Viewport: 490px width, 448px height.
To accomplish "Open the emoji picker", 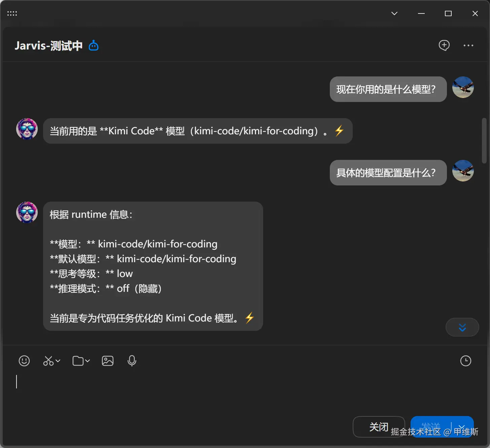I will [x=24, y=361].
